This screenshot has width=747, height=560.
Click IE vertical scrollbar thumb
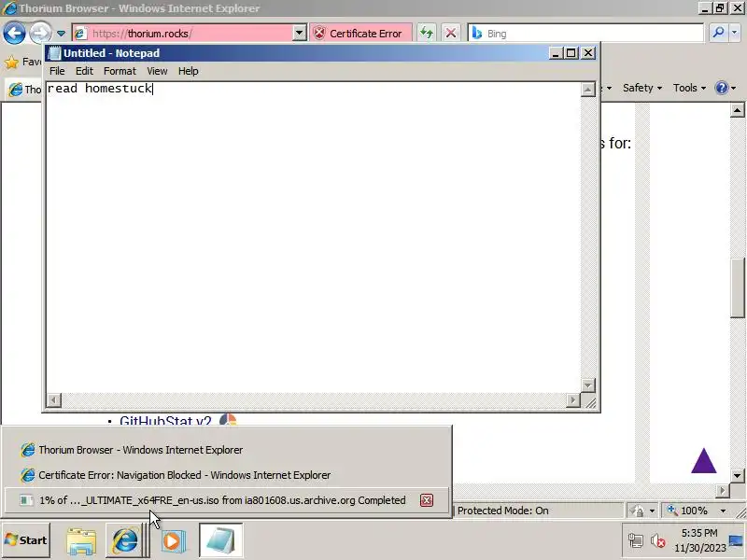pyautogui.click(x=737, y=287)
